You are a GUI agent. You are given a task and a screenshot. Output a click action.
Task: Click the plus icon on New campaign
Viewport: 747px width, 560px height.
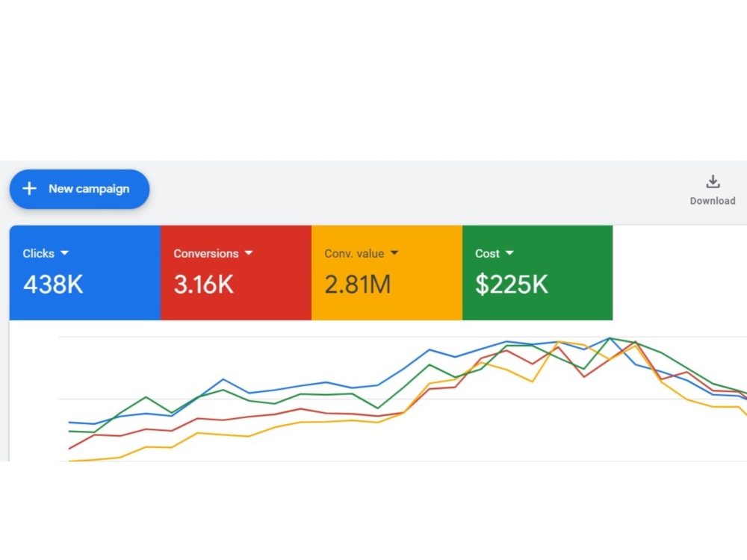(x=30, y=189)
